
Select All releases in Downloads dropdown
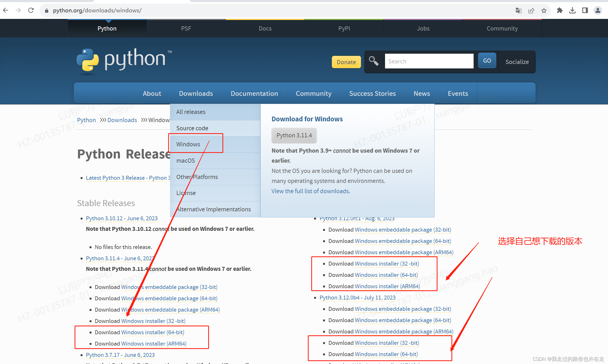[x=215, y=112]
